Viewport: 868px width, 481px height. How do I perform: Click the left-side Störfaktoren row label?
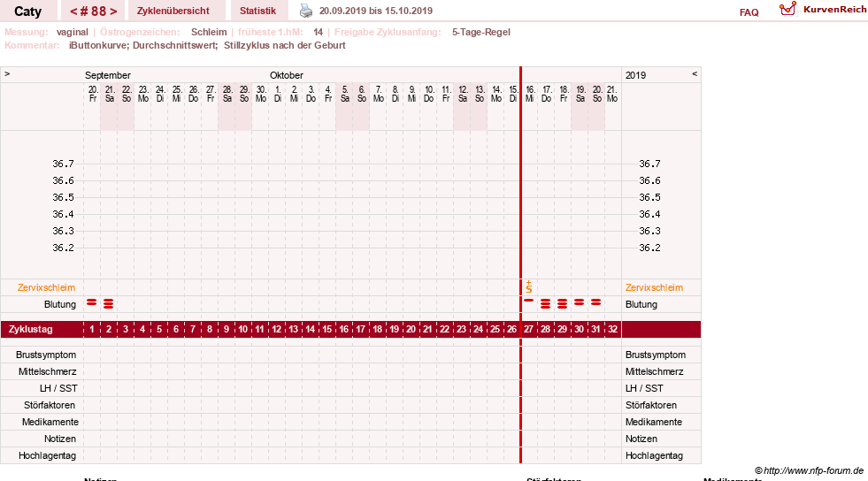pyautogui.click(x=50, y=405)
